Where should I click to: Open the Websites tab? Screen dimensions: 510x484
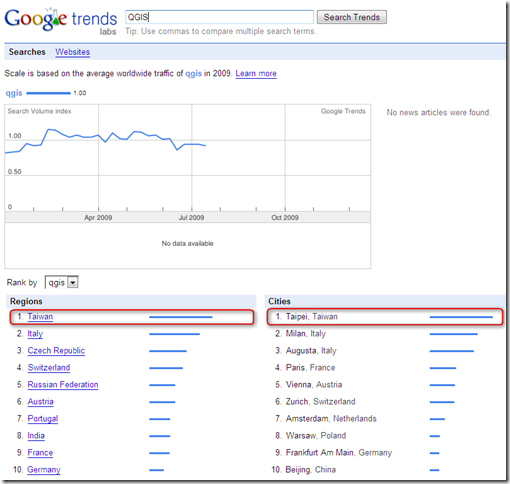coord(73,52)
